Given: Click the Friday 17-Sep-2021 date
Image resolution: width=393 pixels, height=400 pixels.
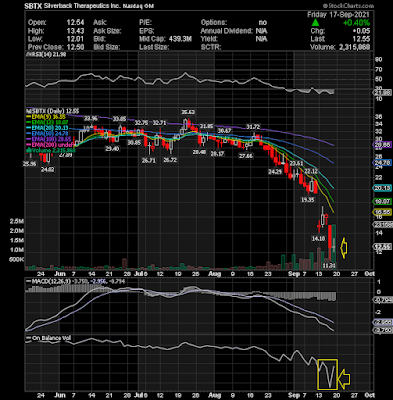Looking at the screenshot, I should pyautogui.click(x=338, y=14).
